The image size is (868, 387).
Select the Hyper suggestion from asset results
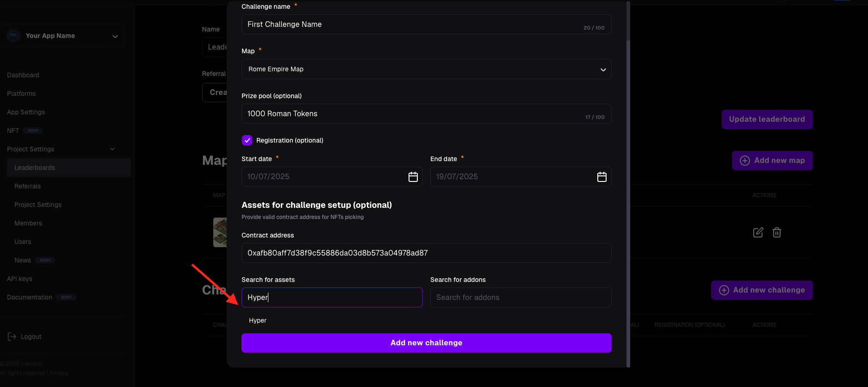[x=258, y=320]
